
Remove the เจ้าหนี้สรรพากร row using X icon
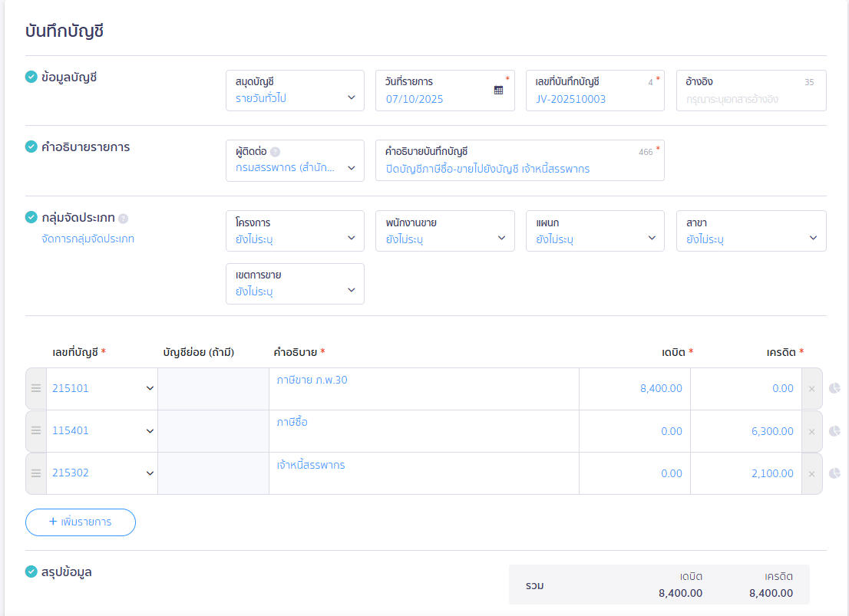pyautogui.click(x=811, y=473)
